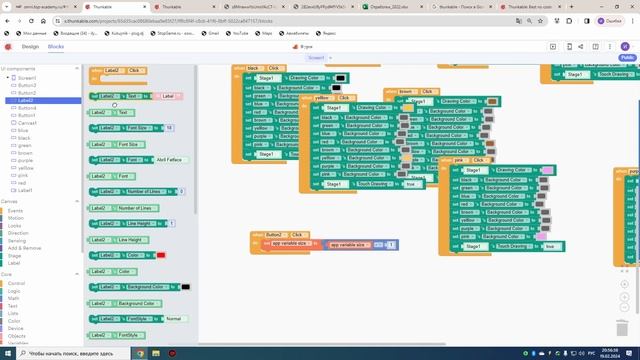This screenshot has width=640, height=360.
Task: Select the Blocks tab
Action: coord(56,47)
